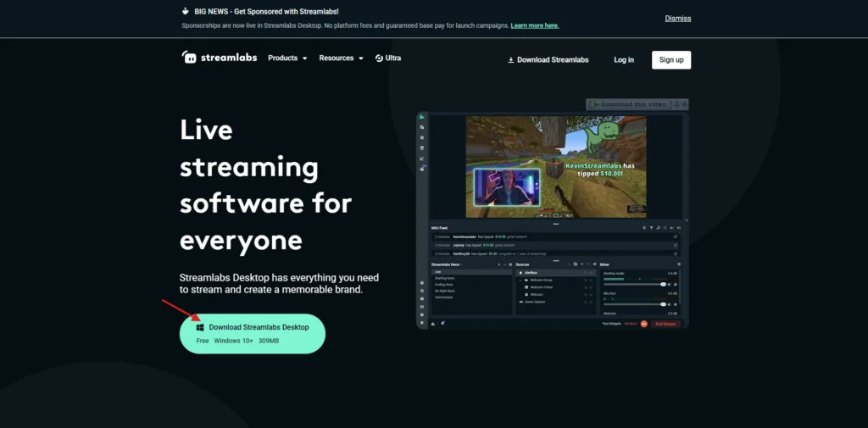Click the rocket icon in app footer

point(442,323)
